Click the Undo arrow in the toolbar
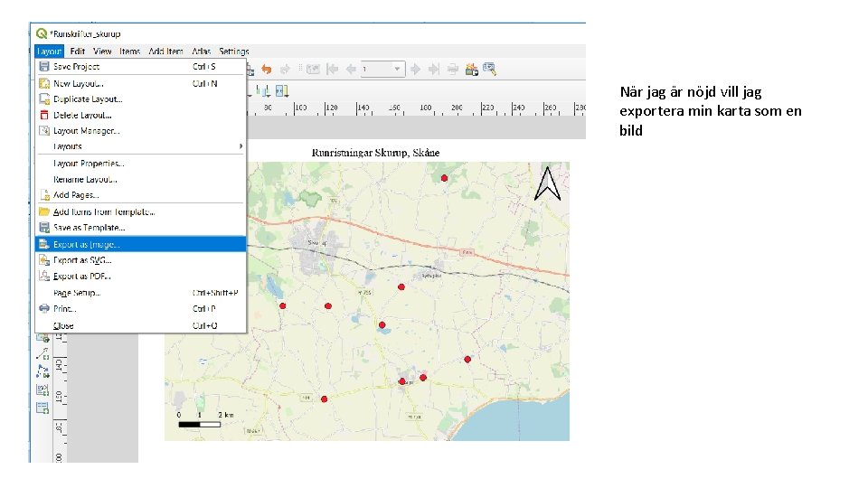The image size is (868, 488). (267, 69)
